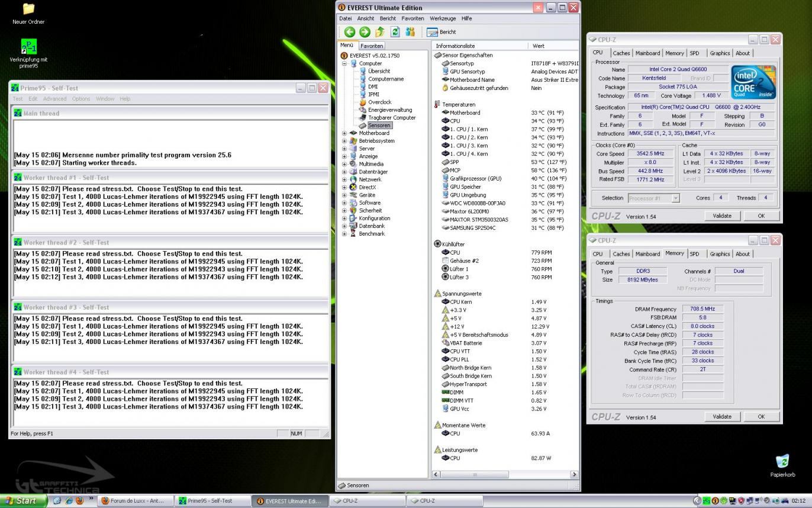Image resolution: width=812 pixels, height=508 pixels.
Task: Click EVEREST horizontal scrollbar thumb
Action: click(473, 475)
